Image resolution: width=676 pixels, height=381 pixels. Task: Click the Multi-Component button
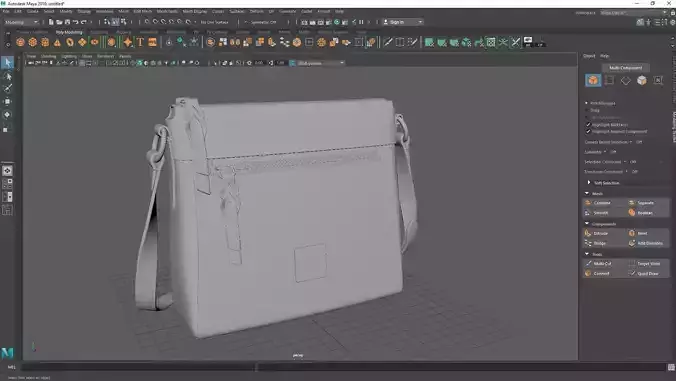point(626,68)
